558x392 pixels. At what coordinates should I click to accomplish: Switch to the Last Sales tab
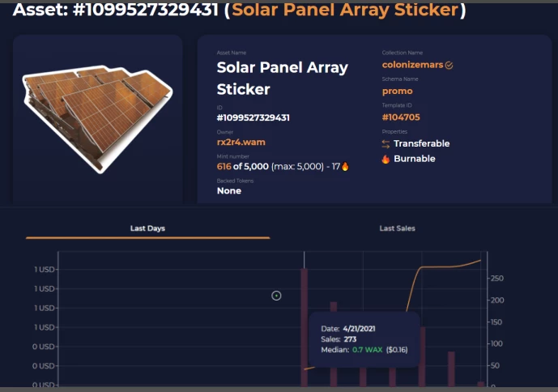(x=397, y=228)
